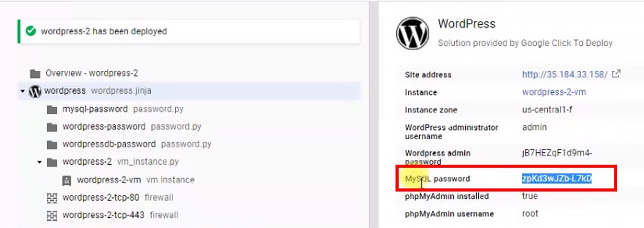Image resolution: width=644 pixels, height=228 pixels.
Task: Click the wordpress-2-tcp-443 firewall icon
Action: [x=52, y=215]
